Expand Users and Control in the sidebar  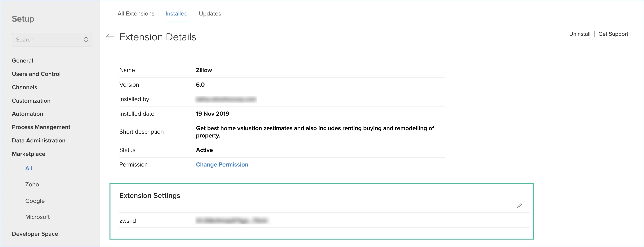(36, 74)
